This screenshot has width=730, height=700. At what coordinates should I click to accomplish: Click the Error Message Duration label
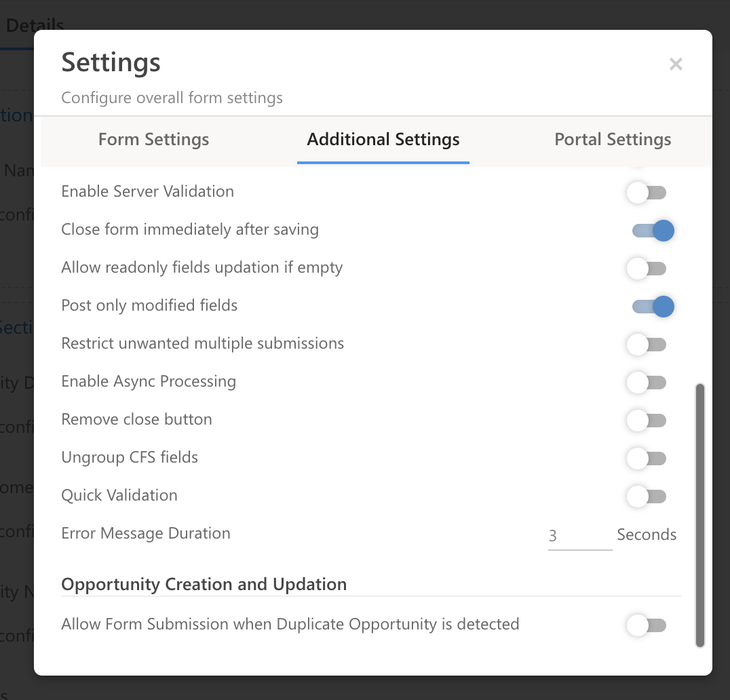pos(146,533)
